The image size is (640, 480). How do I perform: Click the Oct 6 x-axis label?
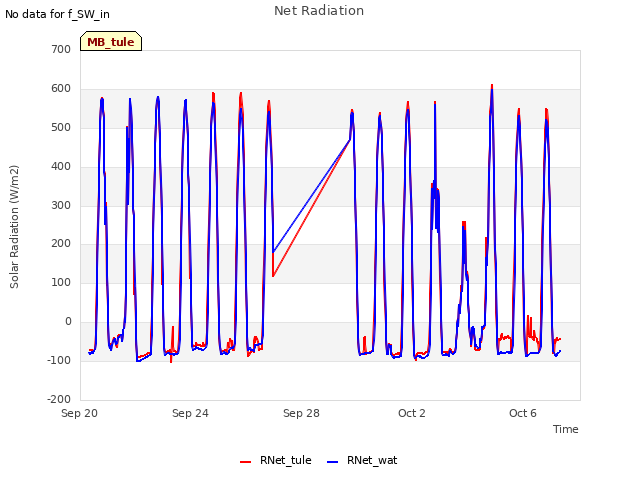[523, 413]
